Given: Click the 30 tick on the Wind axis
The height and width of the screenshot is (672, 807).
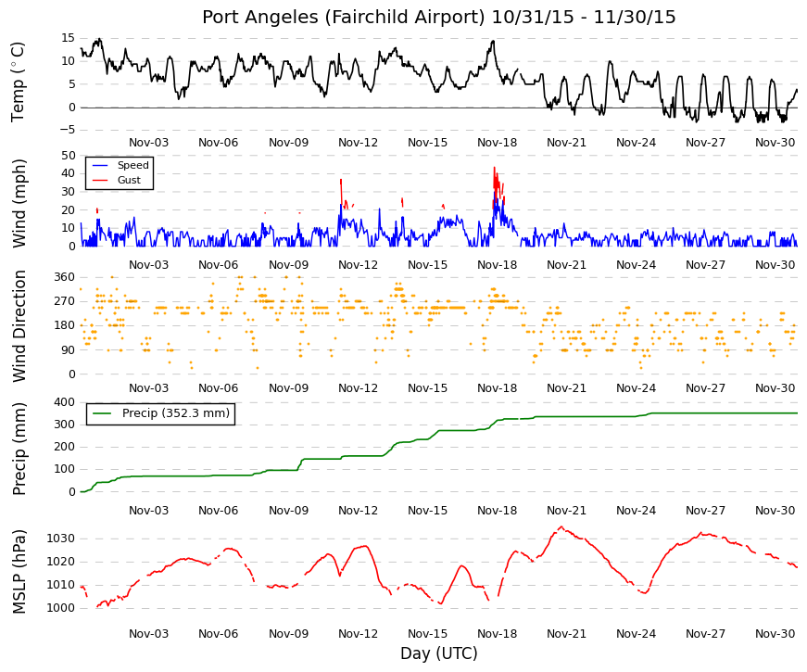Looking at the screenshot, I should coord(68,192).
